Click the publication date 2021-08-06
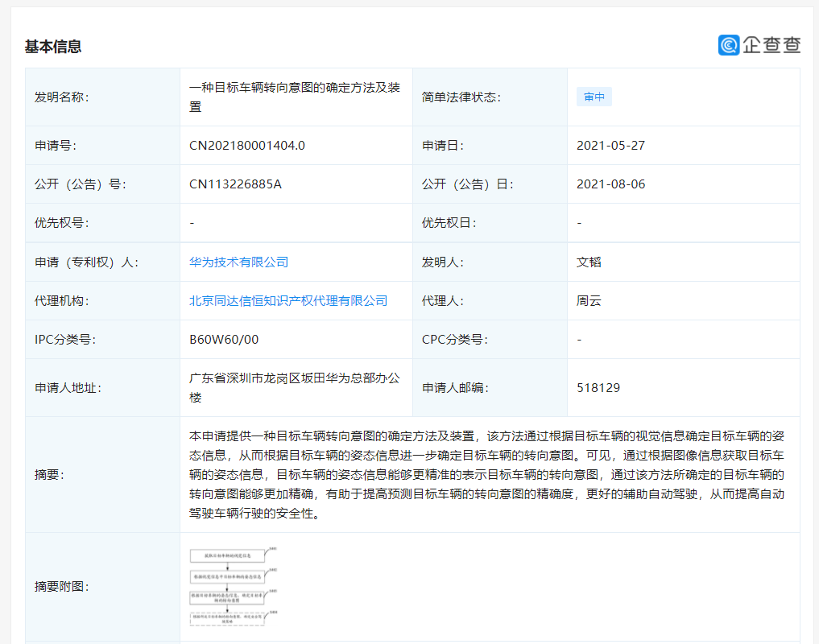This screenshot has height=644, width=819. 612,184
